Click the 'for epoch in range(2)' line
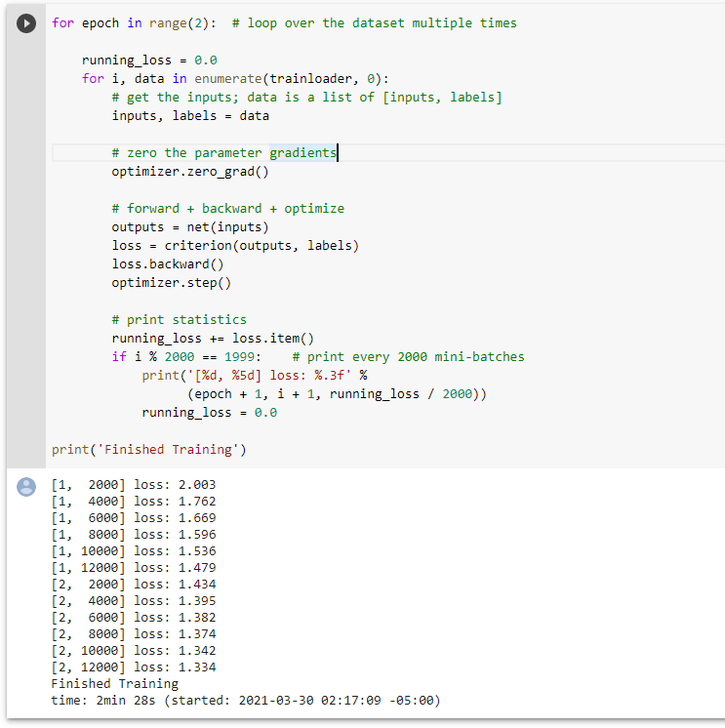This screenshot has width=725, height=728. pyautogui.click(x=134, y=23)
